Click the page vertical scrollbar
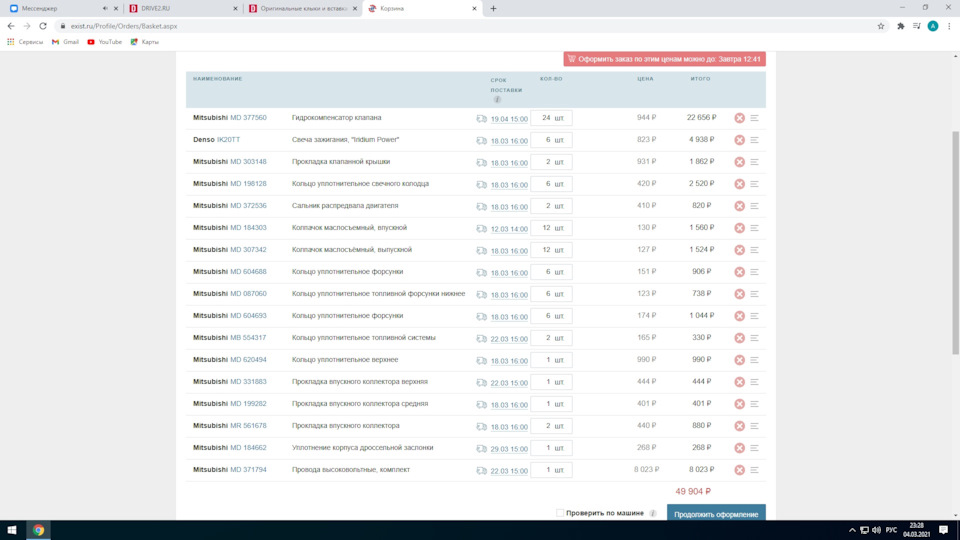 (x=955, y=242)
